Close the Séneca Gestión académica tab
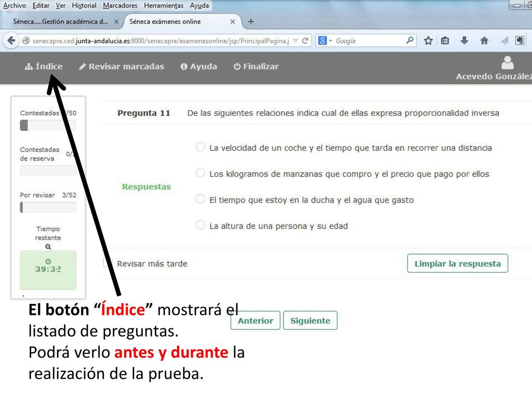The height and width of the screenshot is (399, 532). point(116,21)
